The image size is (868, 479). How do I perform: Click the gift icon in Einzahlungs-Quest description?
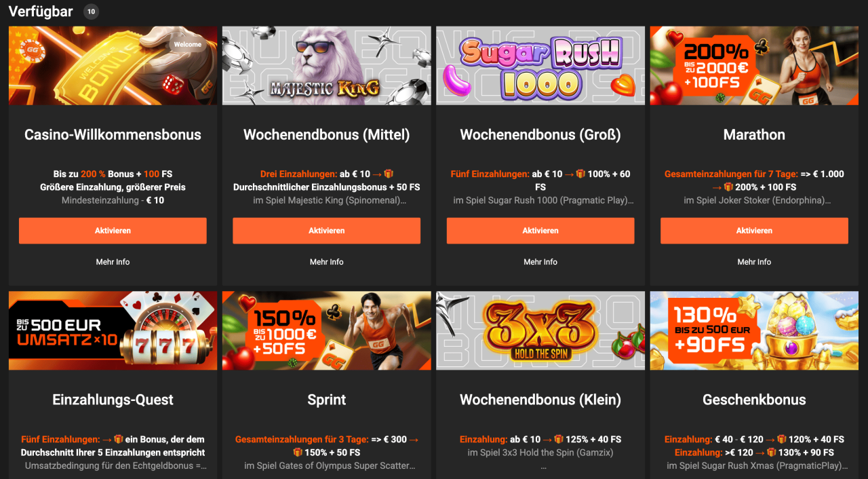click(118, 440)
